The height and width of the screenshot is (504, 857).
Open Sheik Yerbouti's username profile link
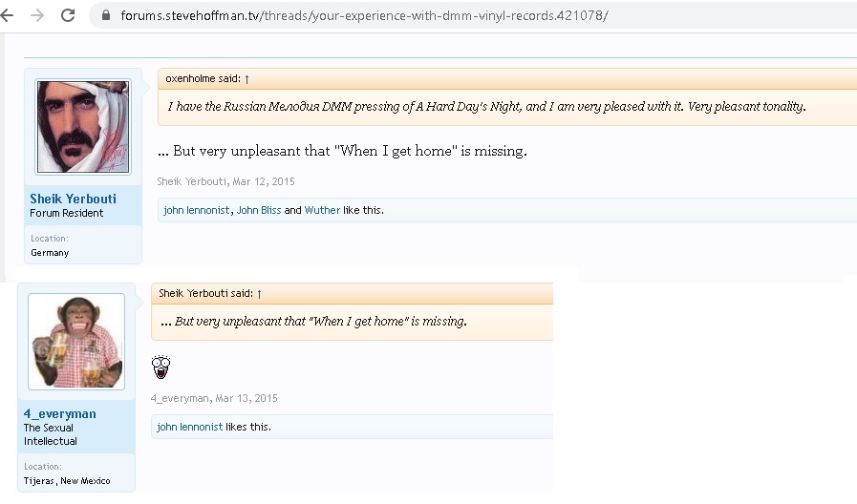click(x=73, y=199)
